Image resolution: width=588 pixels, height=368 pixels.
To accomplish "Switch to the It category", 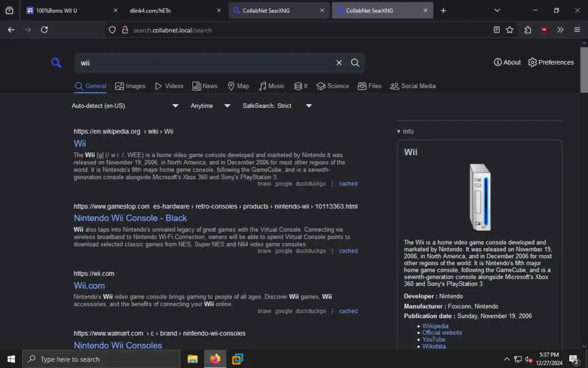I will point(301,86).
